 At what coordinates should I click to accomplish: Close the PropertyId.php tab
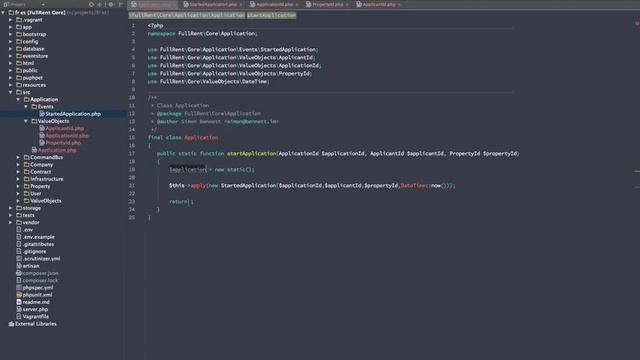[347, 4]
